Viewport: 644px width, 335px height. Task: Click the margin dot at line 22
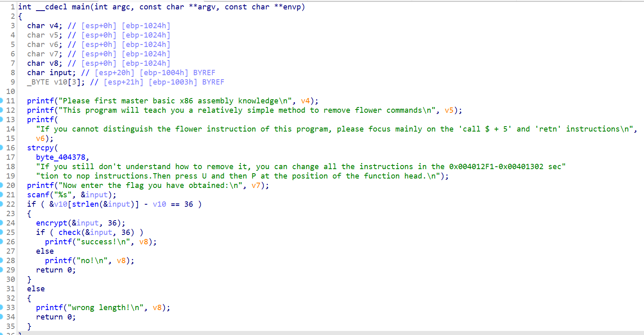(x=1, y=204)
